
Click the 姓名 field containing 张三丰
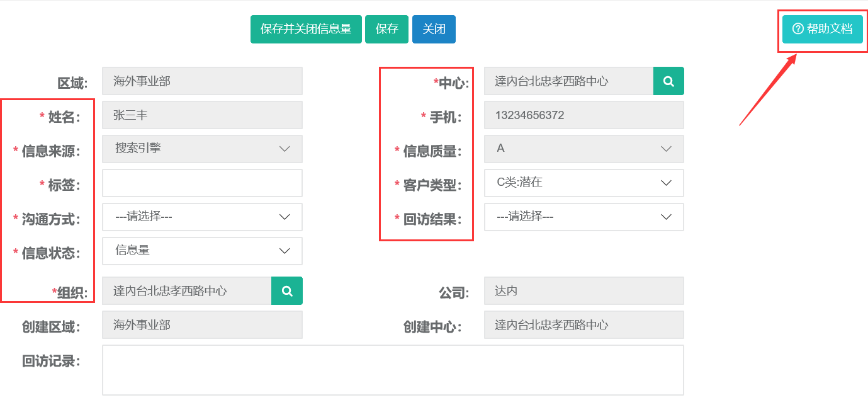pos(202,115)
